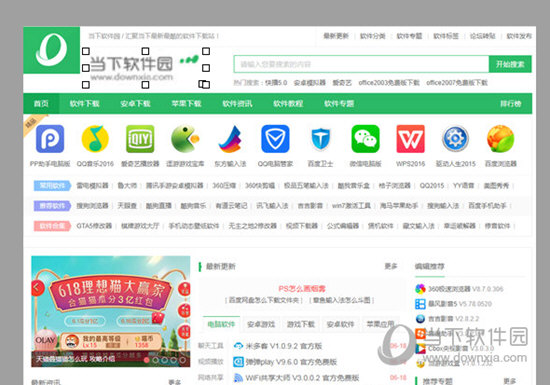Open the 软件教程 navigation item
Viewport: 550px width, 385px height.
pos(288,103)
